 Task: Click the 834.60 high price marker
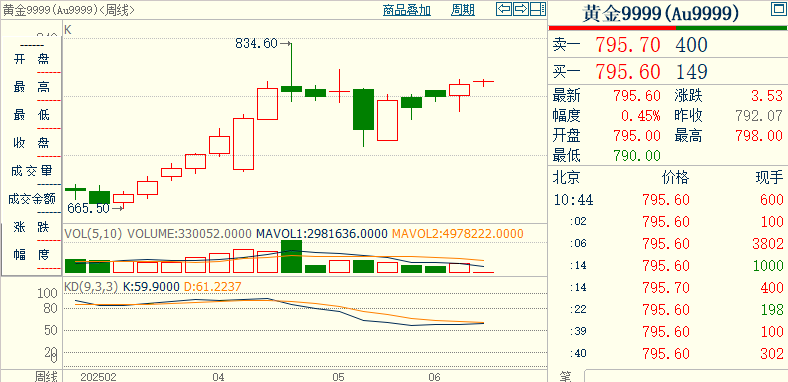pos(256,44)
